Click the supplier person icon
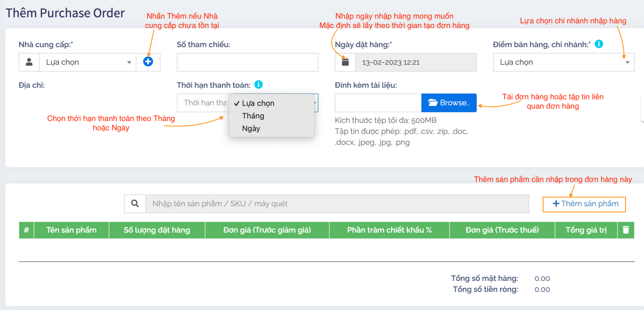This screenshot has width=644, height=310. (x=29, y=62)
